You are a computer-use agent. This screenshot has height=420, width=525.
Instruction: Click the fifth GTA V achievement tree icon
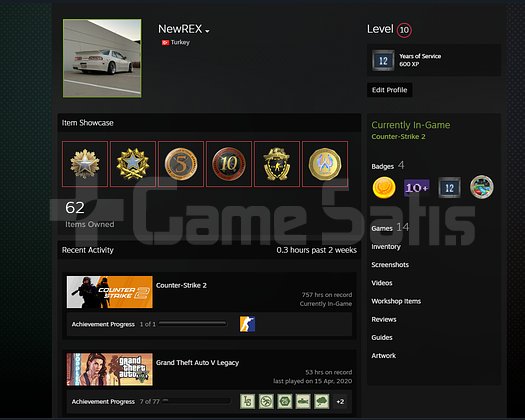click(321, 401)
